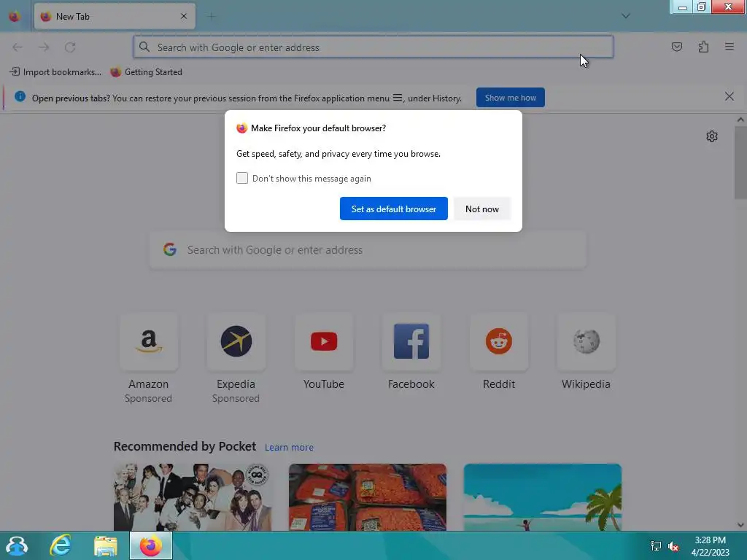Open Getting Started bookmark
Viewport: 747px width, 560px height.
146,72
